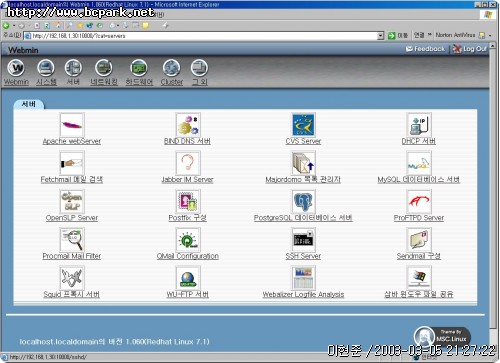
Task: Click the Apache webServer text link
Action: point(72,141)
